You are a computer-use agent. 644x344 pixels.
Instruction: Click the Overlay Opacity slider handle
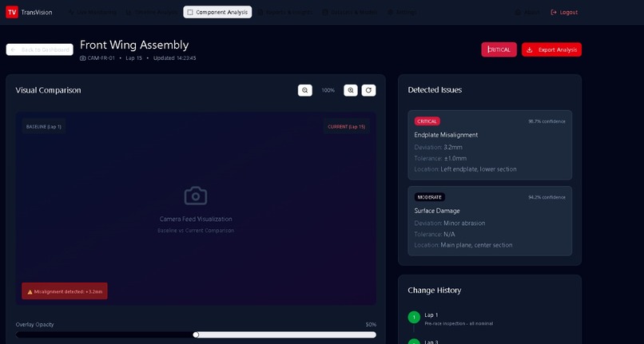point(196,335)
